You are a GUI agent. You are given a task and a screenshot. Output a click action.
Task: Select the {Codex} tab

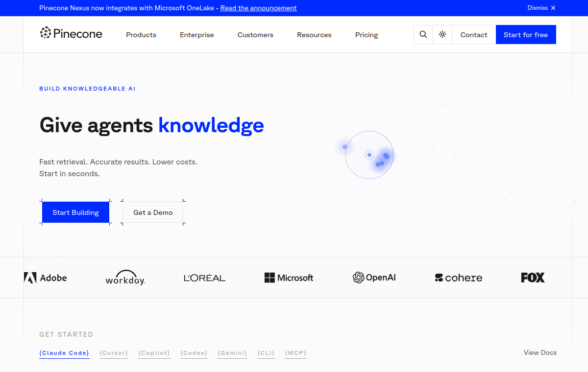click(194, 353)
